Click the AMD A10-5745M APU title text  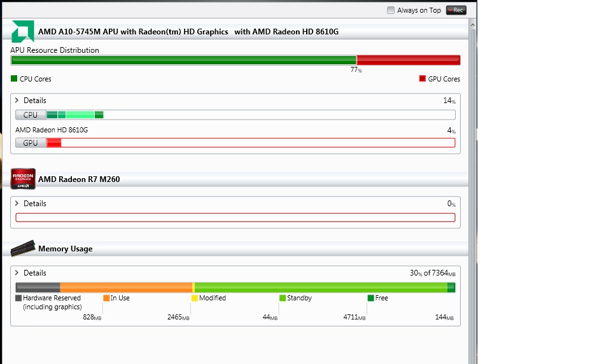[x=188, y=32]
